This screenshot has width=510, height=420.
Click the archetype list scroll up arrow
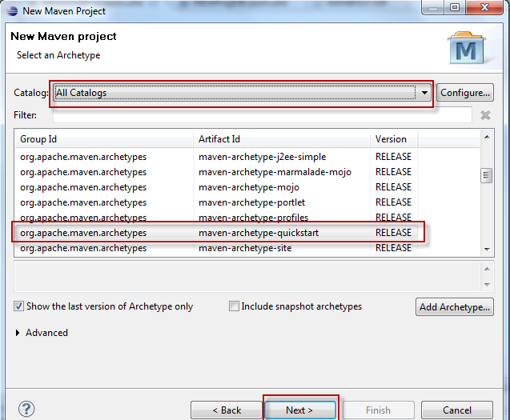click(487, 137)
